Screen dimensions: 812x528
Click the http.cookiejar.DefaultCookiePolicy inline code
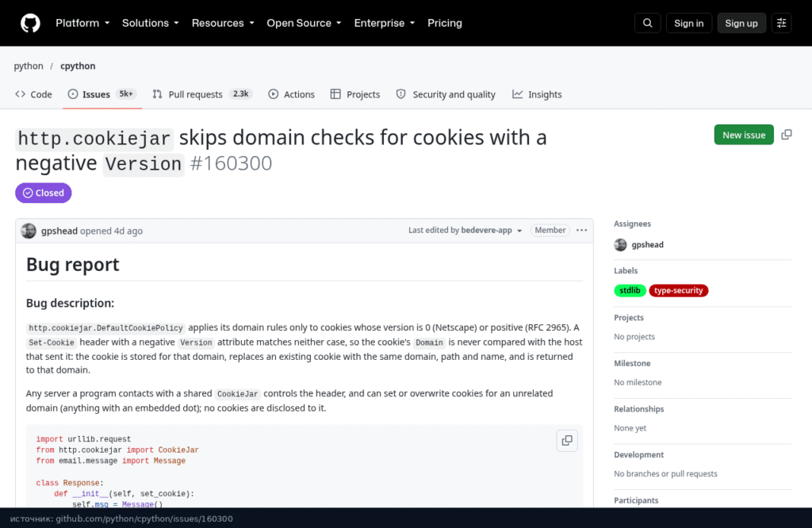(x=105, y=328)
